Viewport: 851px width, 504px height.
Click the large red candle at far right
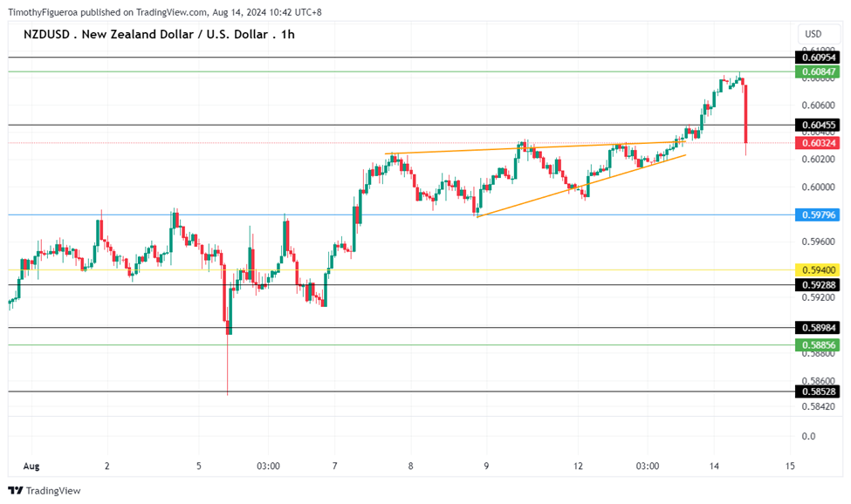click(745, 113)
